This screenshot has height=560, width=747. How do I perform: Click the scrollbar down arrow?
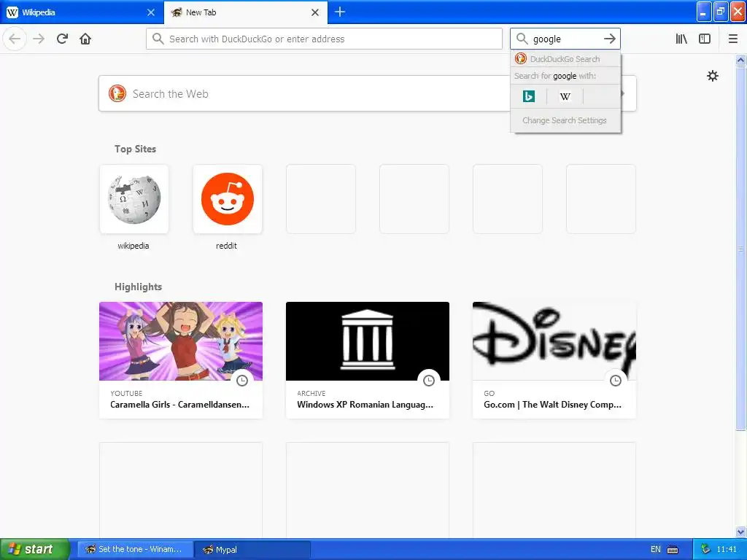(741, 532)
